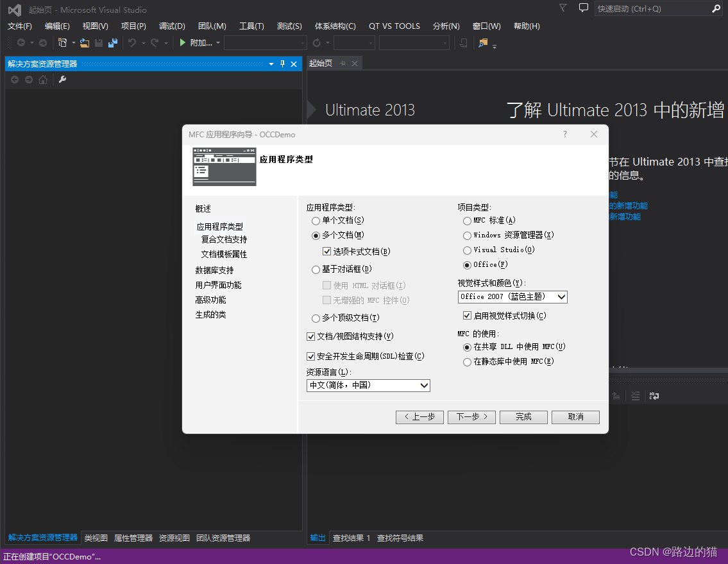Click the Open File folder icon

click(84, 43)
